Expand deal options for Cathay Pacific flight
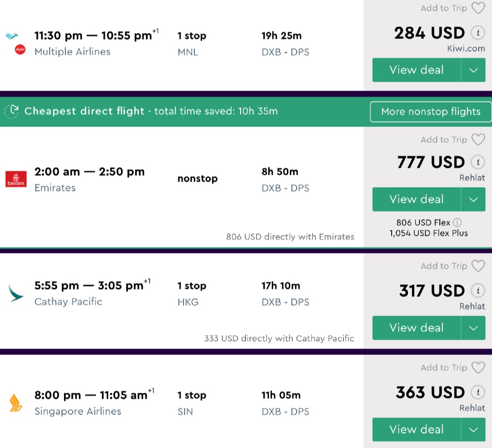The height and width of the screenshot is (448, 492). point(473,328)
